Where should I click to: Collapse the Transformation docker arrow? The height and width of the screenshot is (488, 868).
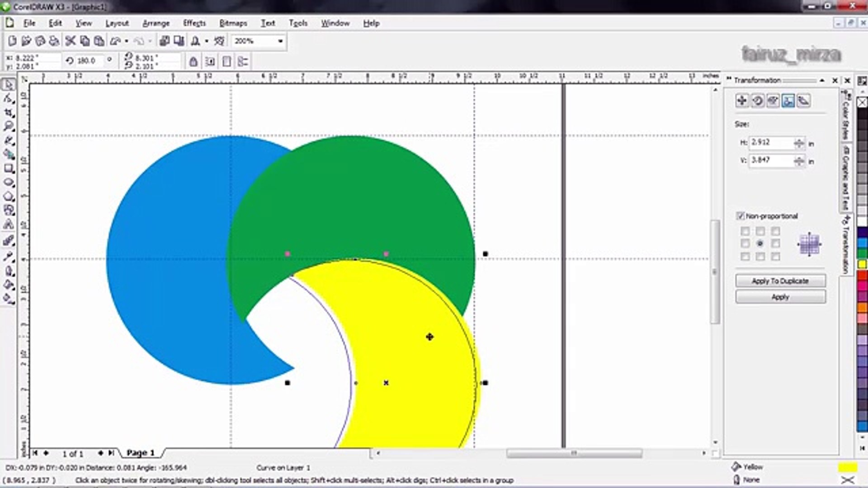pyautogui.click(x=822, y=80)
